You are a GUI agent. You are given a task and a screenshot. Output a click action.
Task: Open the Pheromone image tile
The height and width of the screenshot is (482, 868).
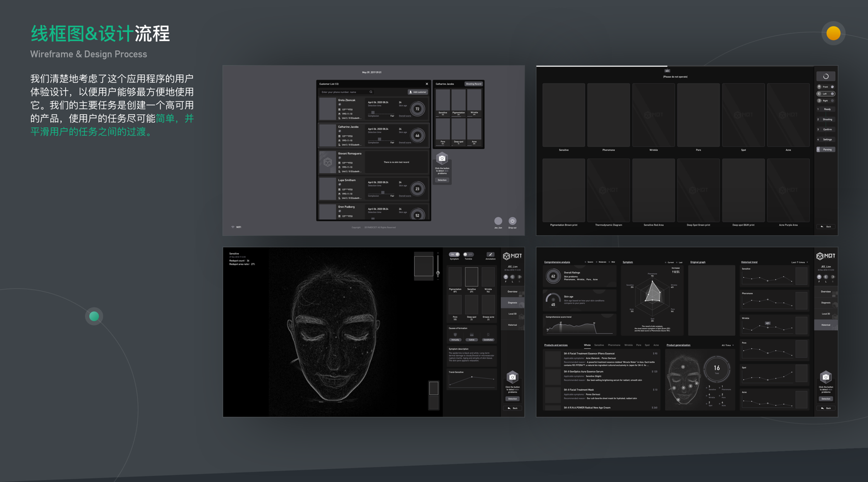[x=609, y=115]
